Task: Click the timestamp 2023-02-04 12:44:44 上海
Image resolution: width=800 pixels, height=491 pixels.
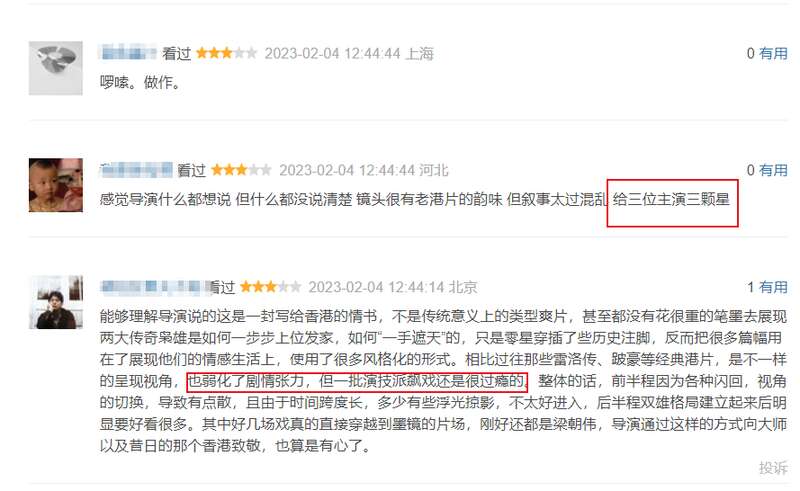Action: click(x=349, y=54)
